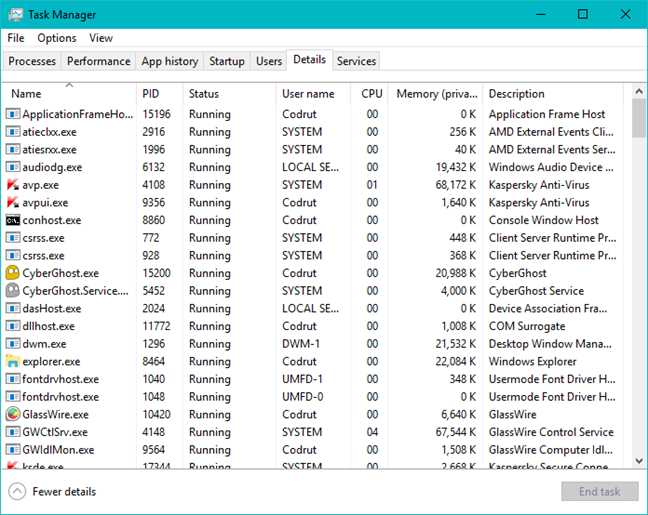Click the audiodg.exe process icon
Screen dimensions: 648x515
13,167
